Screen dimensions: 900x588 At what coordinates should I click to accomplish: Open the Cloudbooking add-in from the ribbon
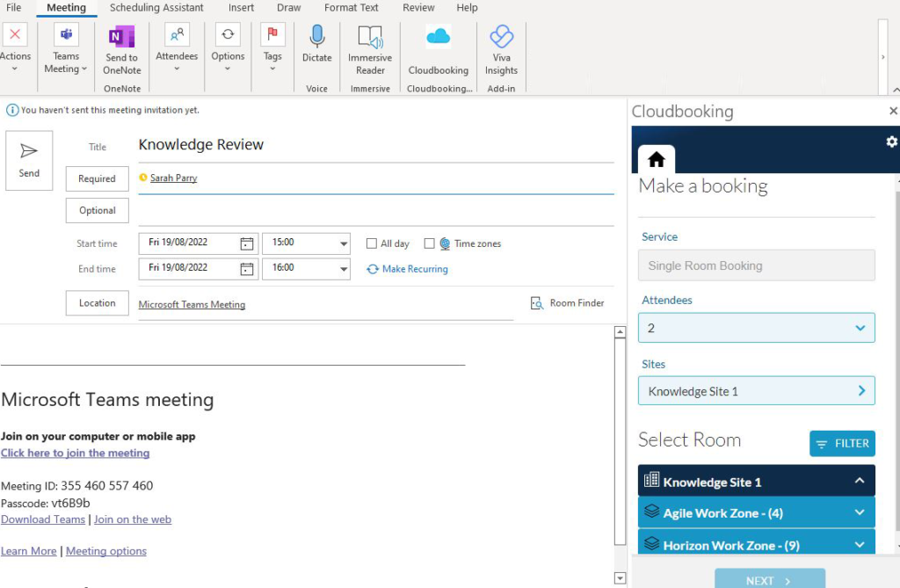[439, 50]
